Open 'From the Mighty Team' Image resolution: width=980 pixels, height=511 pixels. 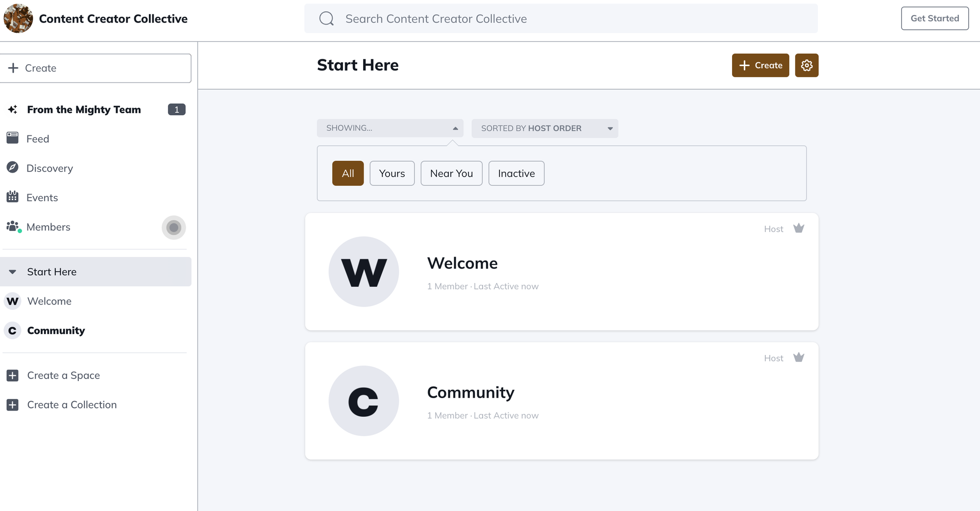83,109
